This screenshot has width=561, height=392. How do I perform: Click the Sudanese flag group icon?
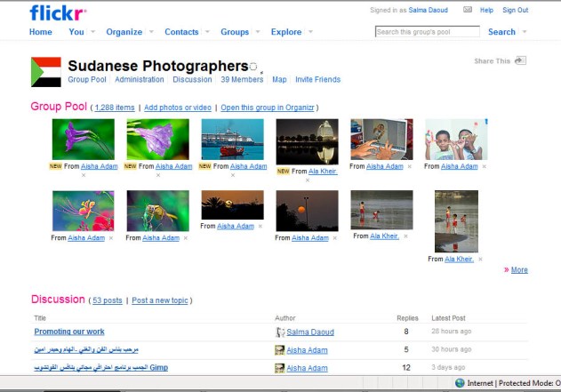coord(45,72)
